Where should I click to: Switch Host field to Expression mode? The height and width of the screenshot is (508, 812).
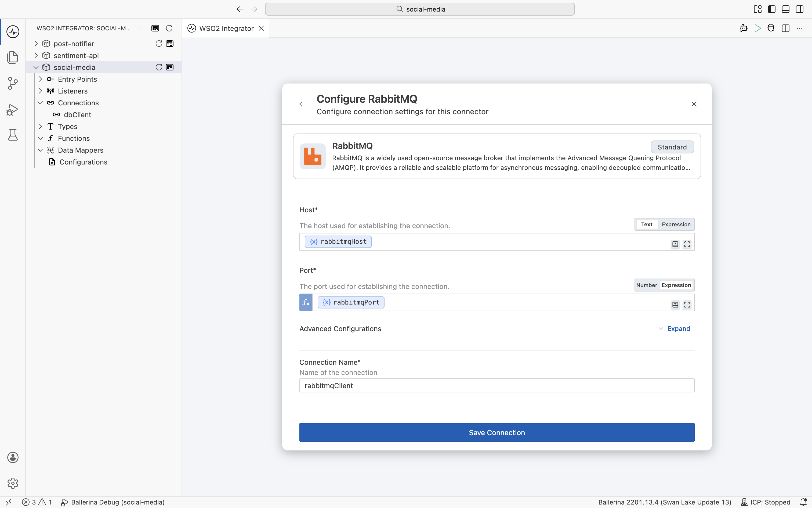(x=676, y=224)
